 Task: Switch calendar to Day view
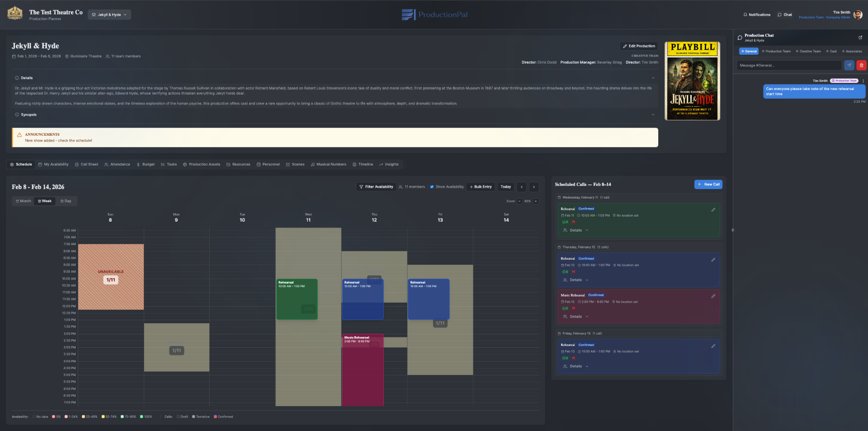(66, 201)
